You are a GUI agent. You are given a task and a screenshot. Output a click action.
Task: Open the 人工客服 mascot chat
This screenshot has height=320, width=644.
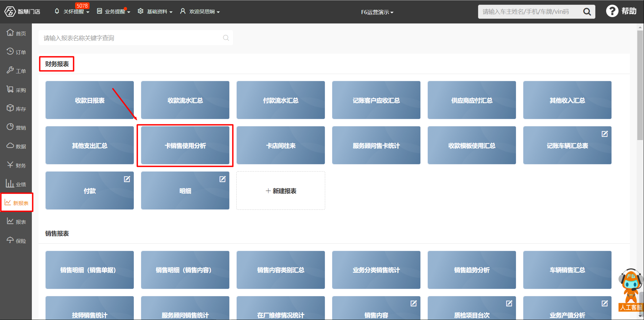(x=631, y=290)
